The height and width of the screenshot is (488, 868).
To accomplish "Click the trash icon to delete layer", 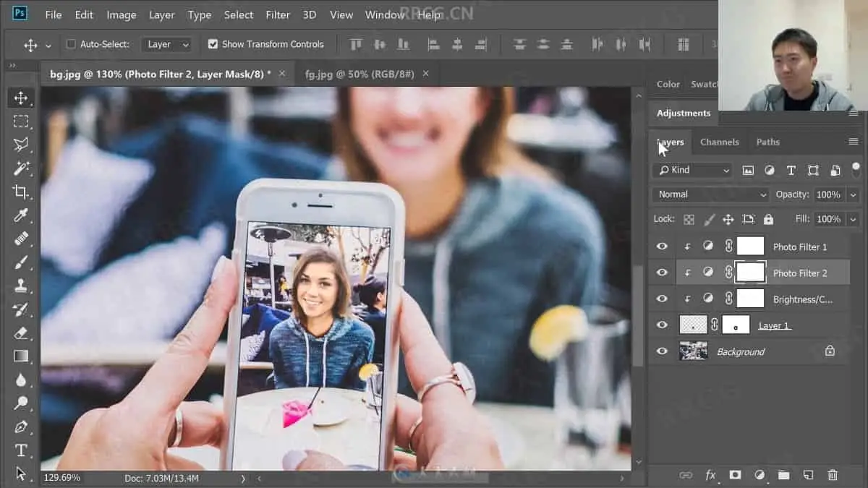I will 833,475.
